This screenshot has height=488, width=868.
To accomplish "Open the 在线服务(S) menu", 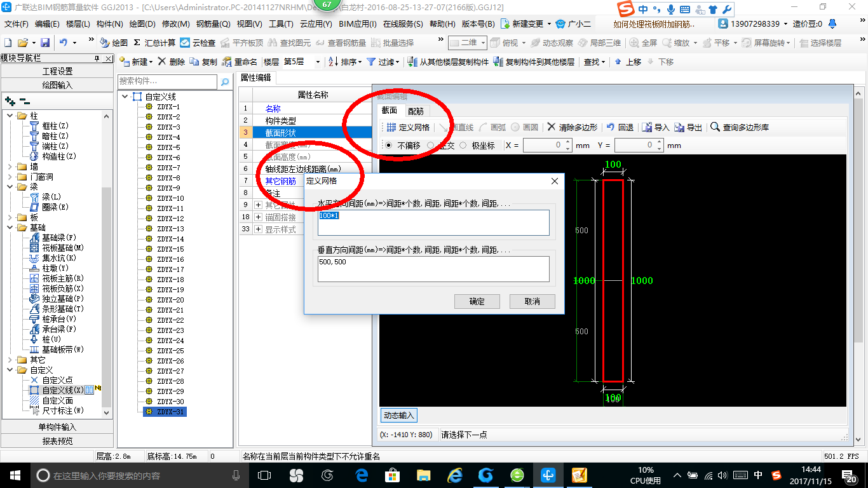I will 403,24.
